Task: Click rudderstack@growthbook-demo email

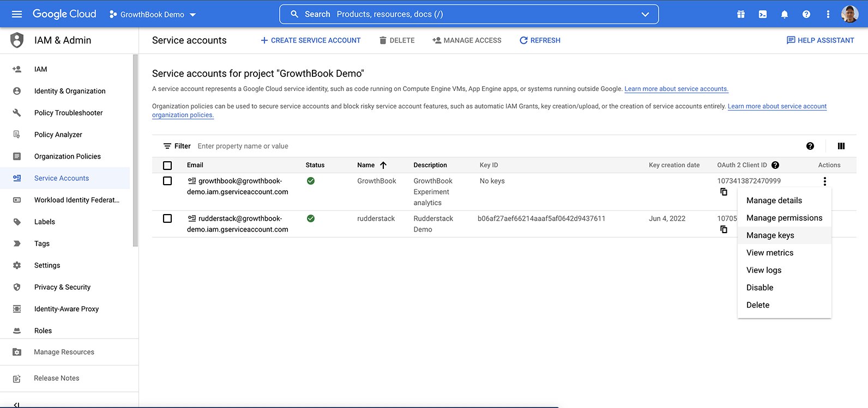Action: [x=238, y=224]
